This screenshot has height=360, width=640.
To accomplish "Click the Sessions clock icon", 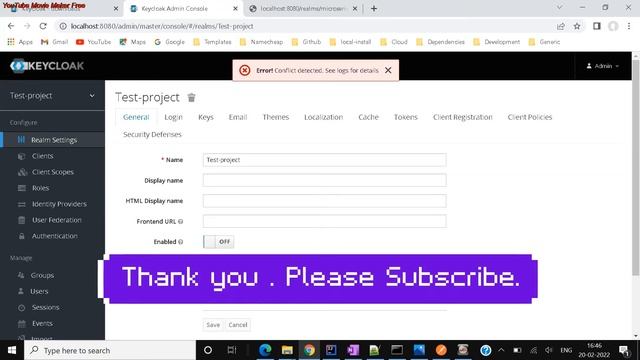I will coord(22,307).
